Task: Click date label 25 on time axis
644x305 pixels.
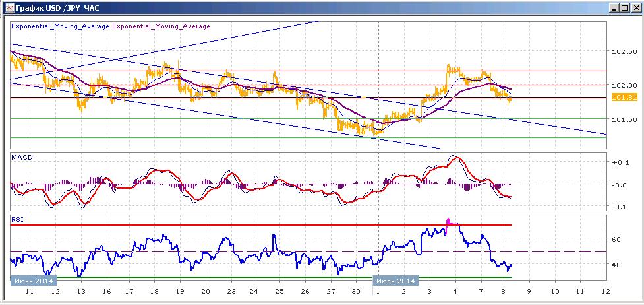Action: pyautogui.click(x=279, y=291)
